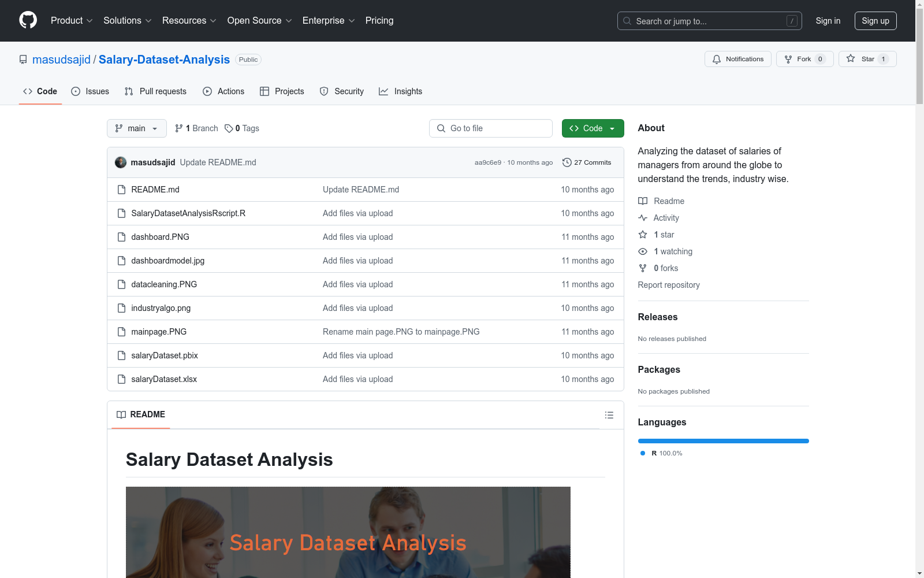Open the main branch selector dropdown
This screenshot has width=924, height=578.
[x=137, y=128]
